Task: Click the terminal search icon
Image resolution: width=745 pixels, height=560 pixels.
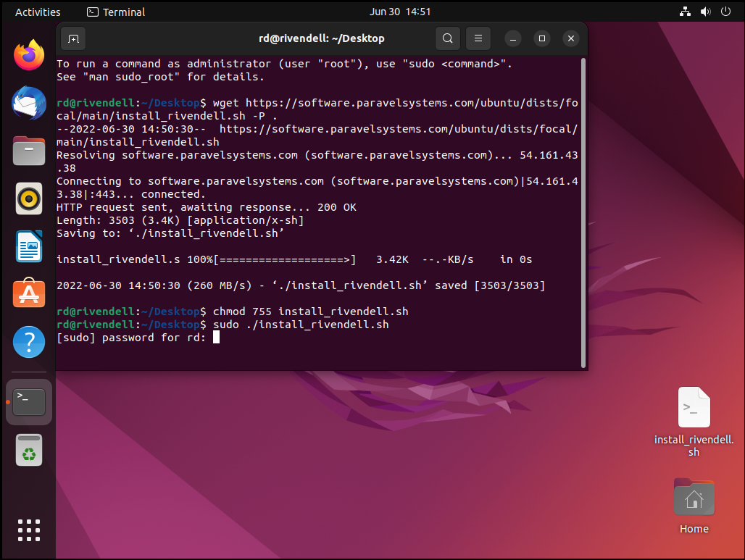Action: coord(448,38)
